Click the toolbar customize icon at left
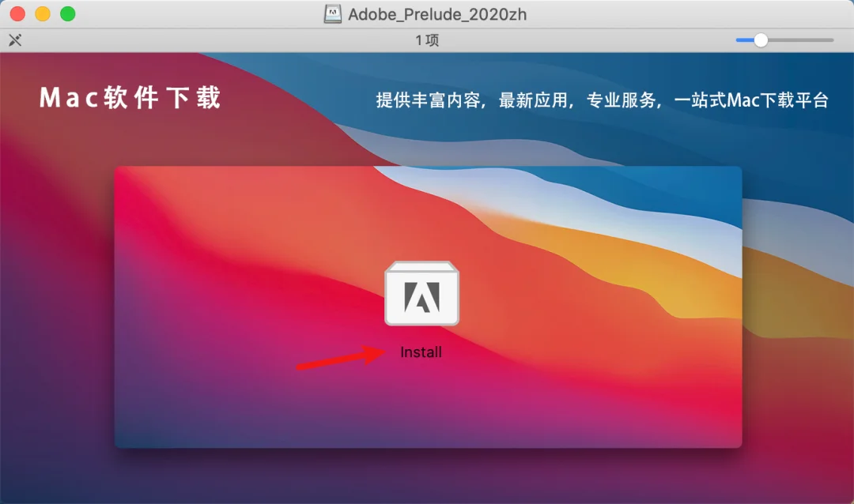The image size is (854, 504). point(15,39)
